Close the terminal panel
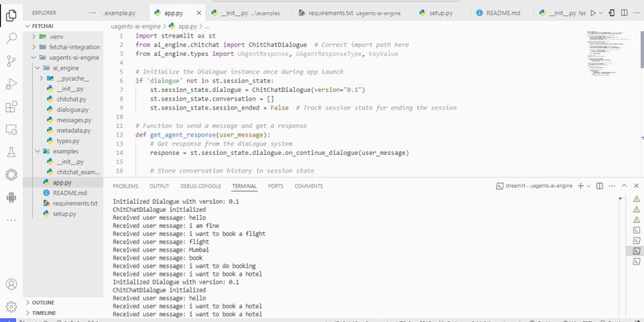 coord(636,186)
